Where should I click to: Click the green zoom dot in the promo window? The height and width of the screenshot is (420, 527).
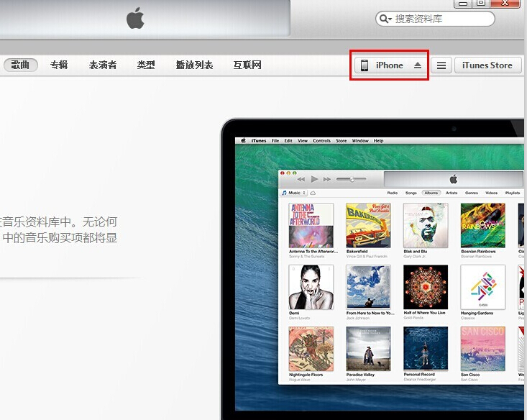[295, 173]
